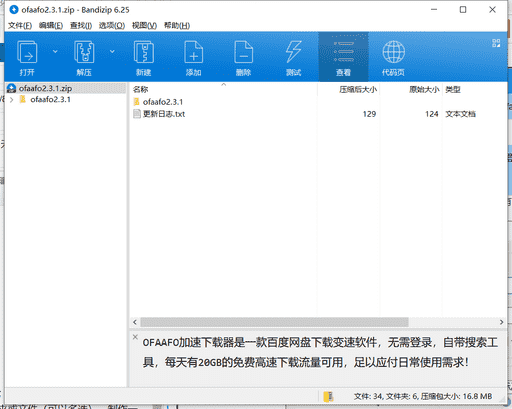Click the status bar file count text

coord(423,396)
